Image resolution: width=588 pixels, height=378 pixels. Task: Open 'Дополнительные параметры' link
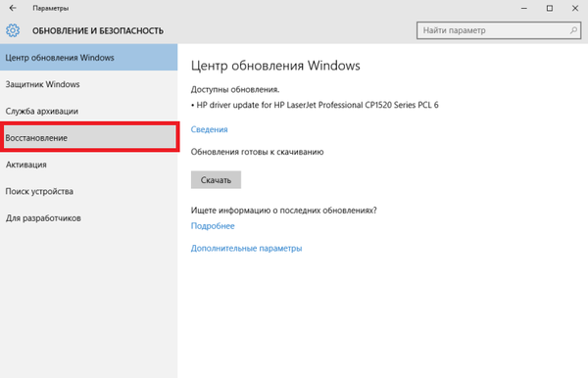tap(246, 248)
